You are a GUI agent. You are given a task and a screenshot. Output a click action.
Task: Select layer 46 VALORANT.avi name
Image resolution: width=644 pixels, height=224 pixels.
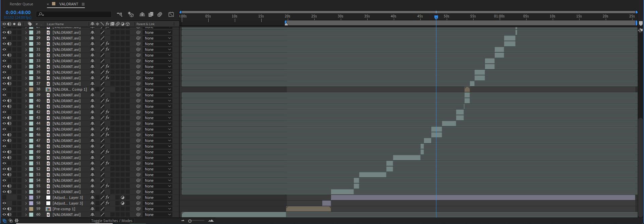click(66, 135)
